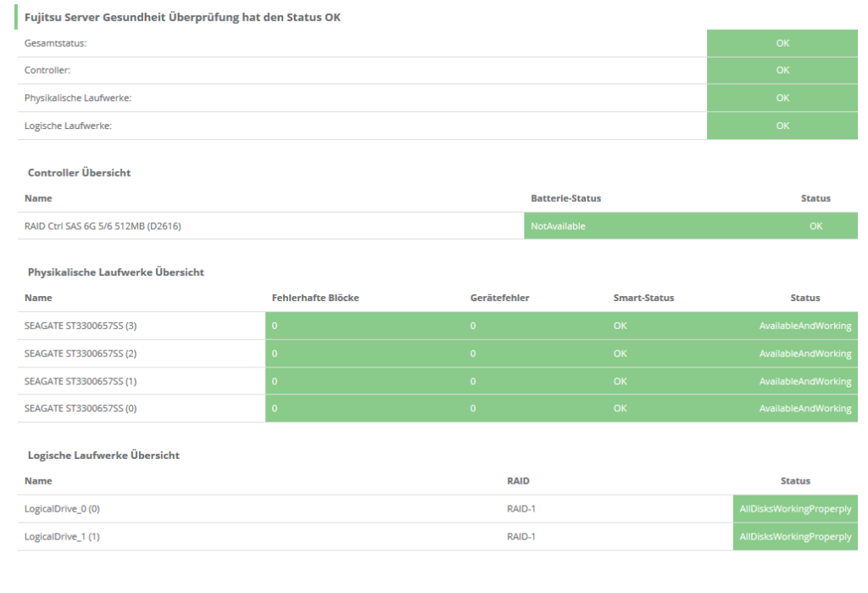
Task: Click the Logische Laufwerke OK badge
Action: (781, 126)
